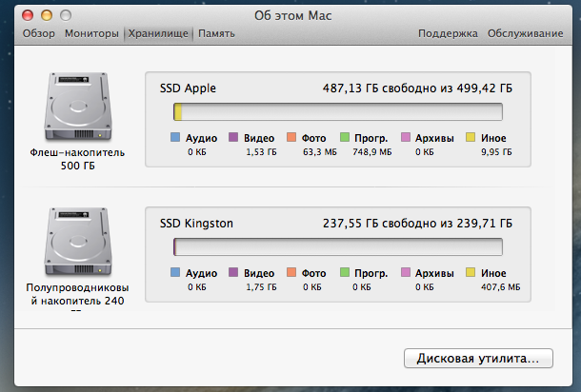This screenshot has height=392, width=581.
Task: Click the blue Аудио swatch for SSD Kingston
Action: click(x=175, y=272)
